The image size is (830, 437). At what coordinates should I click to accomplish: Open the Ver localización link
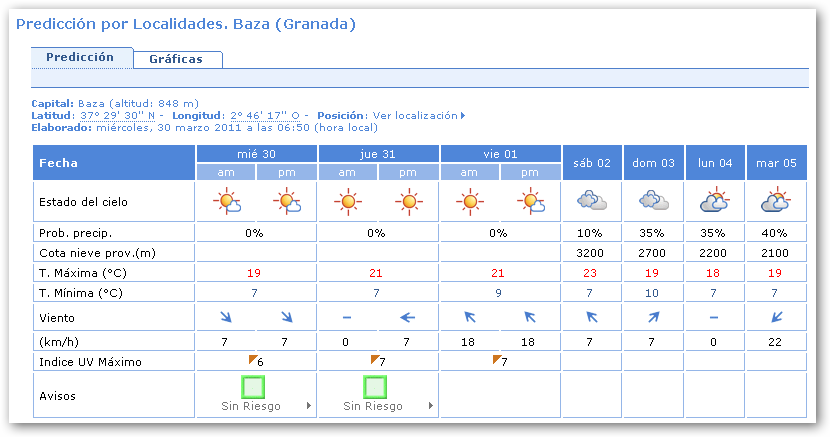(418, 116)
